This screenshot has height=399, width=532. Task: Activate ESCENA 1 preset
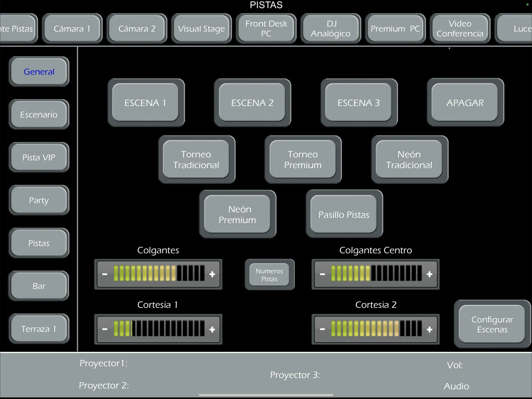(145, 103)
